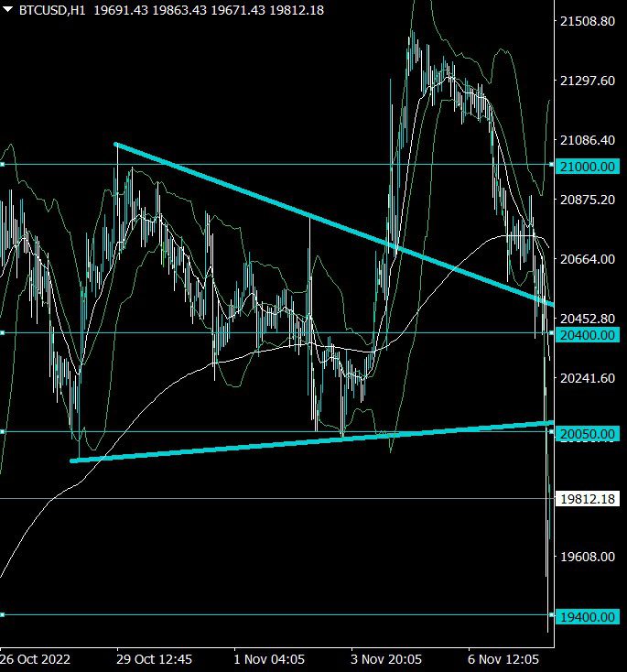Viewport: 627px width, 672px height.
Task: Click the 19608.00 price scale value
Action: (587, 557)
